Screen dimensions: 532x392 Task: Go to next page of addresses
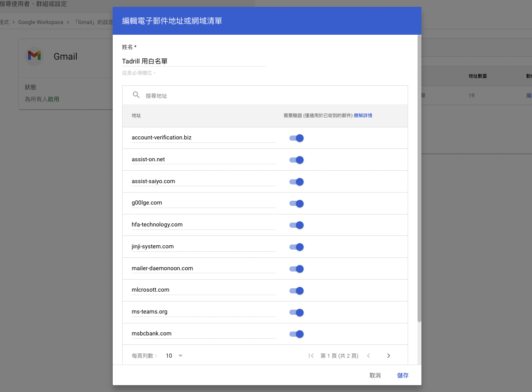click(388, 356)
